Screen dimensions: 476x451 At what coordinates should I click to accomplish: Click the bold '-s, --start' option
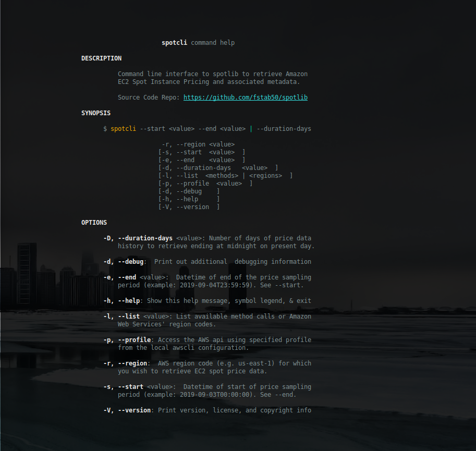tap(123, 387)
